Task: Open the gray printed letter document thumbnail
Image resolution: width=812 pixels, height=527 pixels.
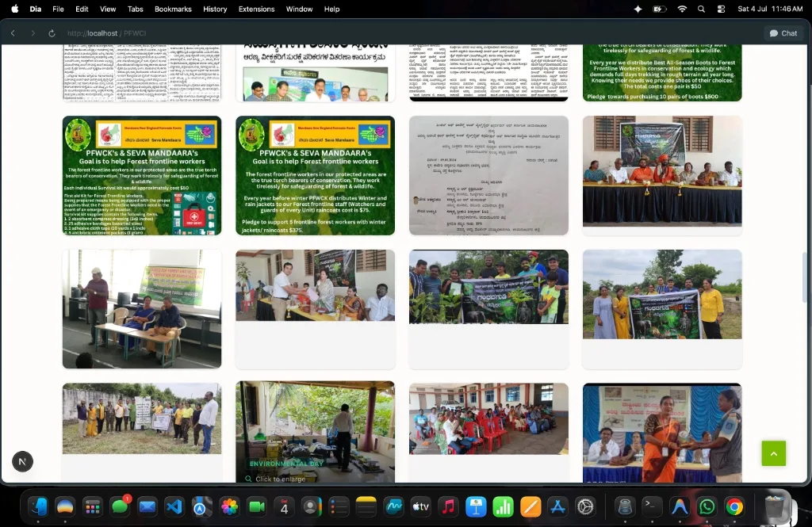Action: 488,175
